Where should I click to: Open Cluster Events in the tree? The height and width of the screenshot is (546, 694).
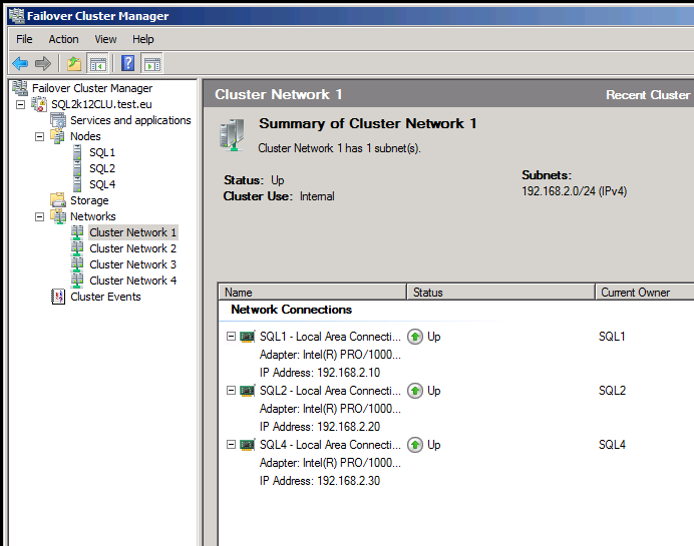click(x=105, y=296)
